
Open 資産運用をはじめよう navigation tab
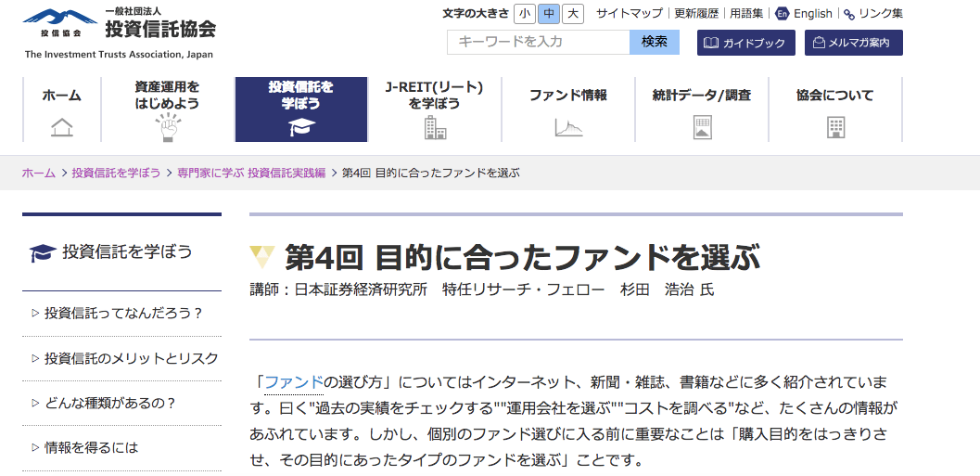point(168,109)
